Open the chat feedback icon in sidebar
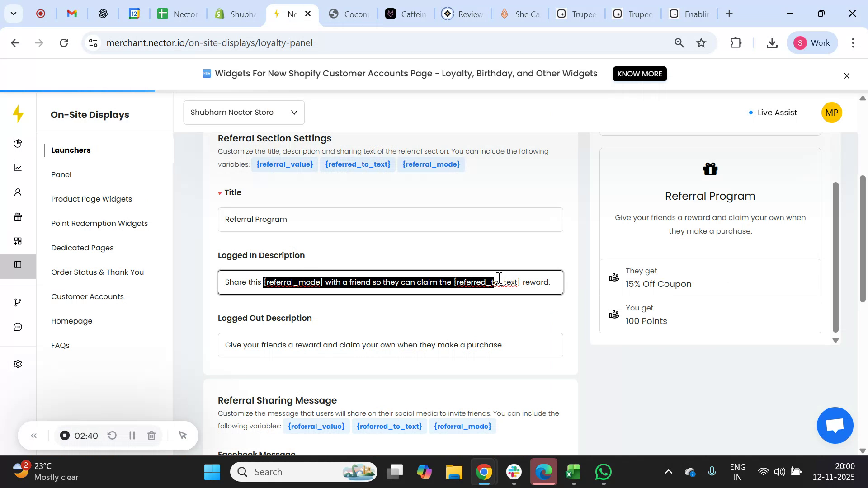 tap(18, 327)
